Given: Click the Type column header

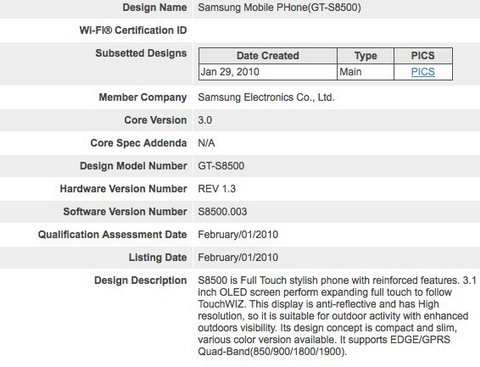Looking at the screenshot, I should tap(366, 56).
